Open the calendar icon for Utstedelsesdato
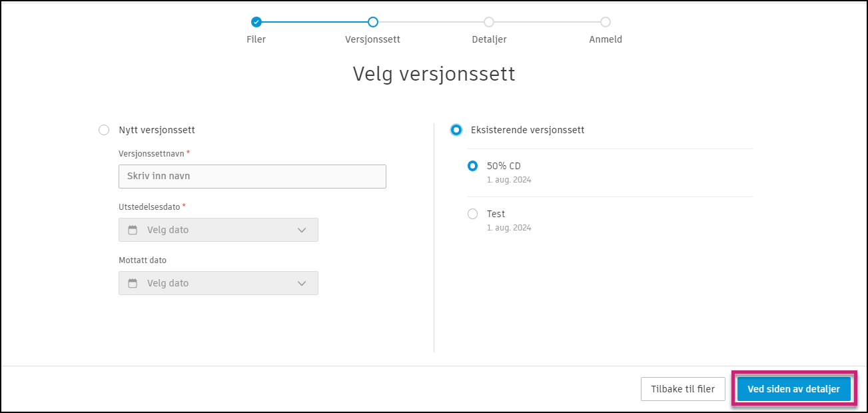868x413 pixels. coord(131,229)
